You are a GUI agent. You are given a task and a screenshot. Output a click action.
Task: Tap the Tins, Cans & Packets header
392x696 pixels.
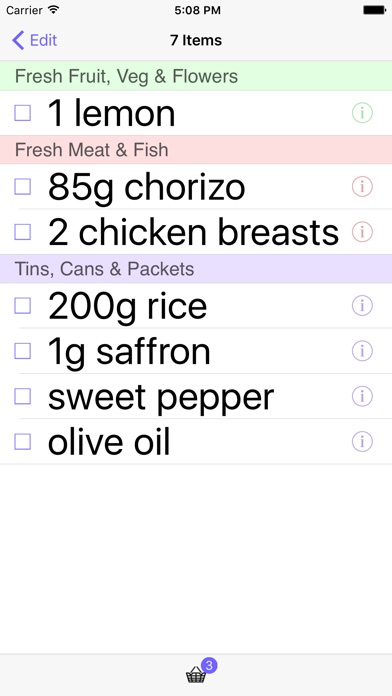pyautogui.click(x=196, y=269)
